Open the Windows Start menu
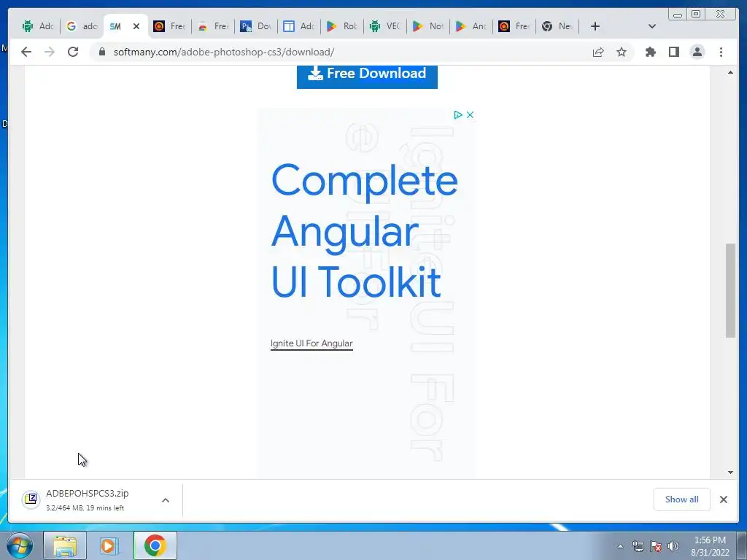The width and height of the screenshot is (747, 560). [x=20, y=545]
